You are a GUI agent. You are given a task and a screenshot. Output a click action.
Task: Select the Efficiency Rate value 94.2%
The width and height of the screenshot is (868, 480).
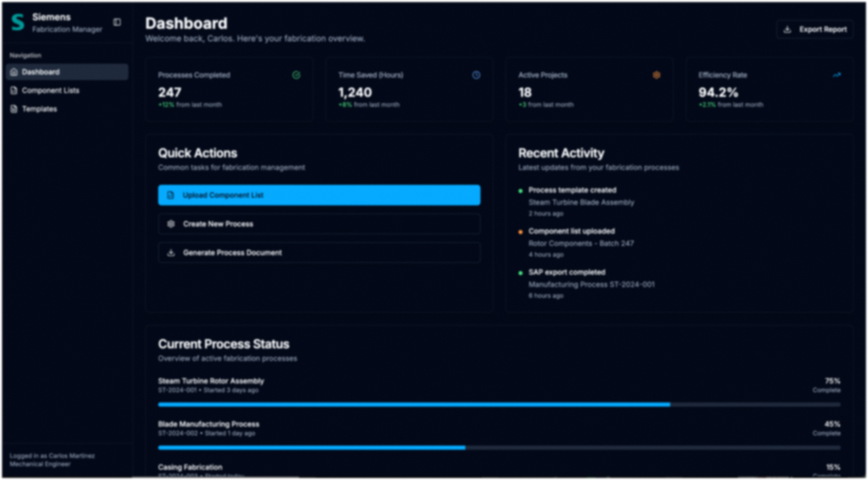pos(718,92)
